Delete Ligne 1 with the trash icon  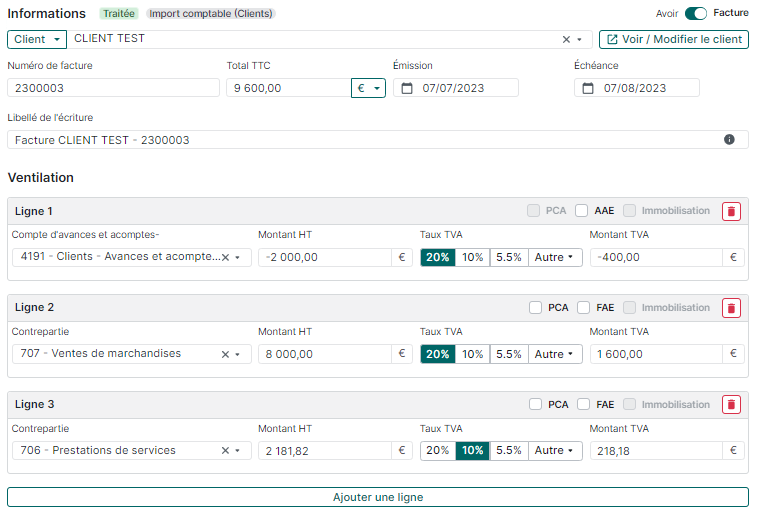[731, 211]
